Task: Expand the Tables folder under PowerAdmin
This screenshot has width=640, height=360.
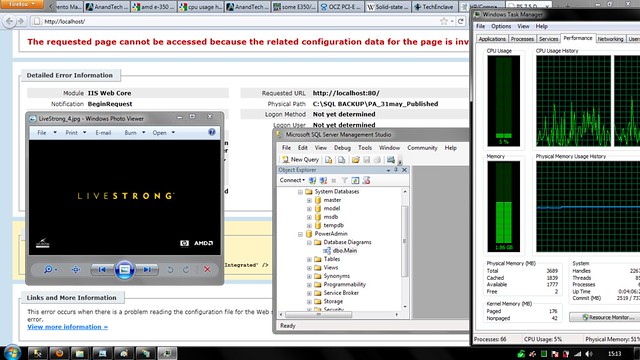Action: (x=309, y=259)
